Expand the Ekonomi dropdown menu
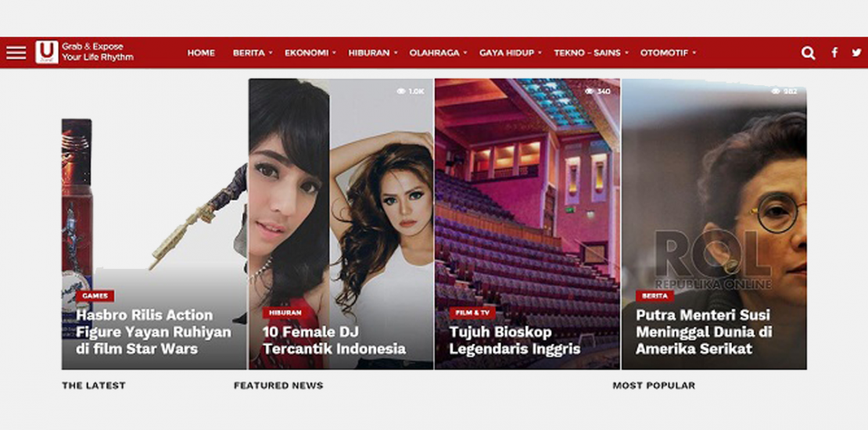Screen dimensions: 868x430 tap(310, 53)
